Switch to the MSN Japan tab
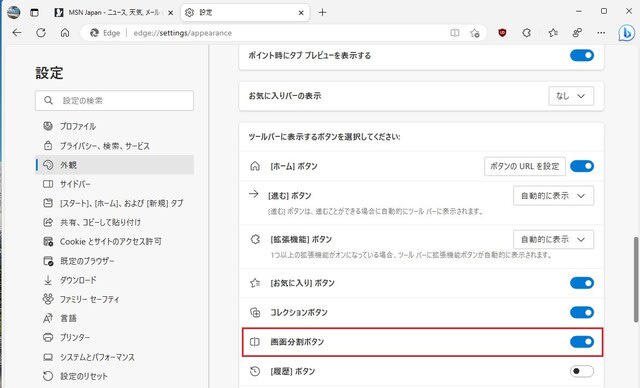 [x=113, y=13]
